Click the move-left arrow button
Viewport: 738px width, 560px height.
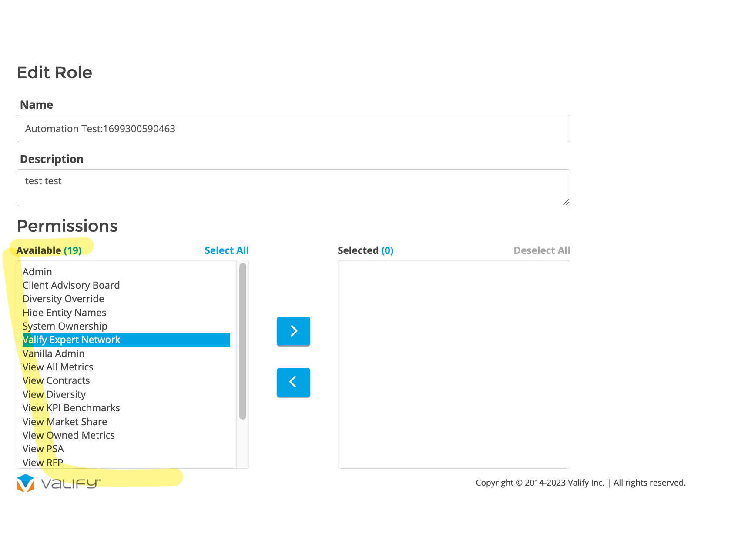click(293, 382)
